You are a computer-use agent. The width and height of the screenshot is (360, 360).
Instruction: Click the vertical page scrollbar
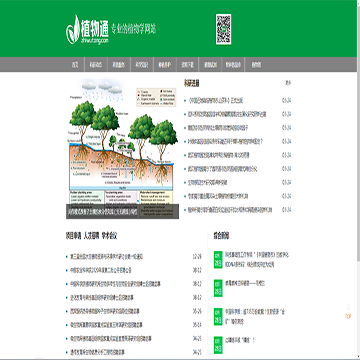point(358,180)
